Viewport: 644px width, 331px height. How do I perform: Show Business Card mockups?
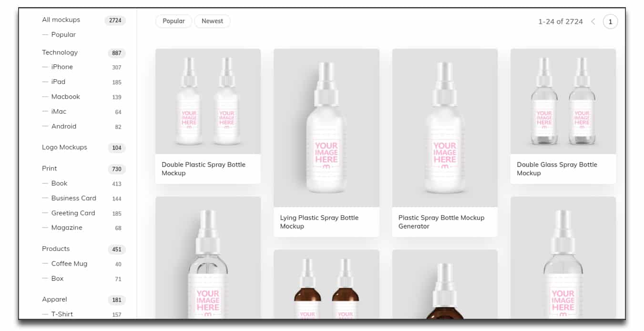click(74, 198)
